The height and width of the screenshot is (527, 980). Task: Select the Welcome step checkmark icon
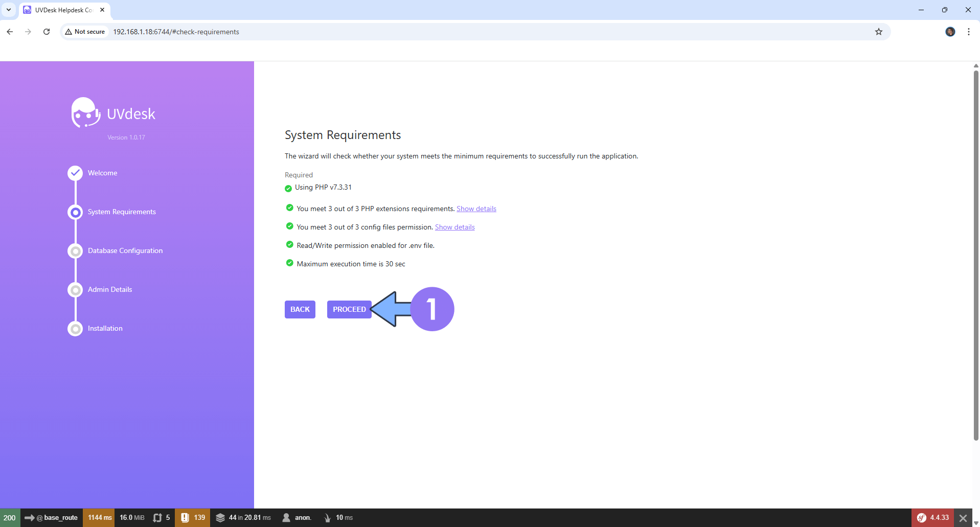(x=75, y=173)
